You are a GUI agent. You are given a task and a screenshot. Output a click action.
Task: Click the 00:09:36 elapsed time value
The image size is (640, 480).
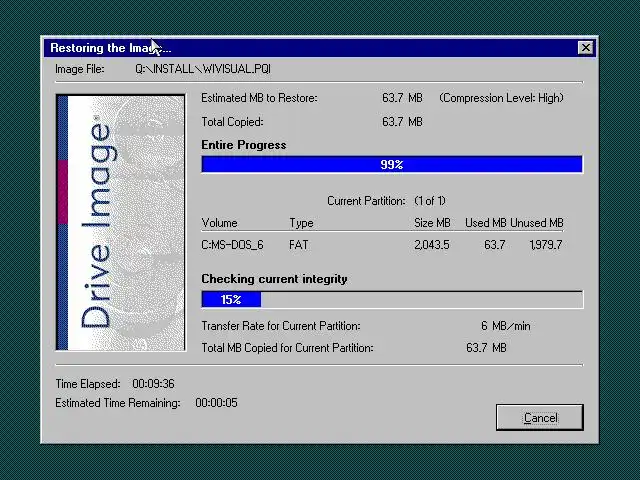pyautogui.click(x=153, y=384)
